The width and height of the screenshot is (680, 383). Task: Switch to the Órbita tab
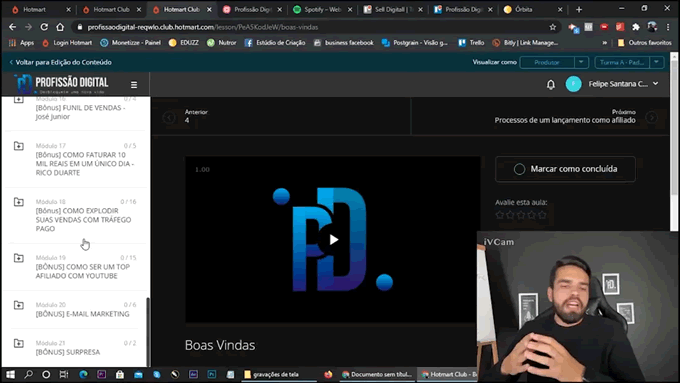point(533,9)
